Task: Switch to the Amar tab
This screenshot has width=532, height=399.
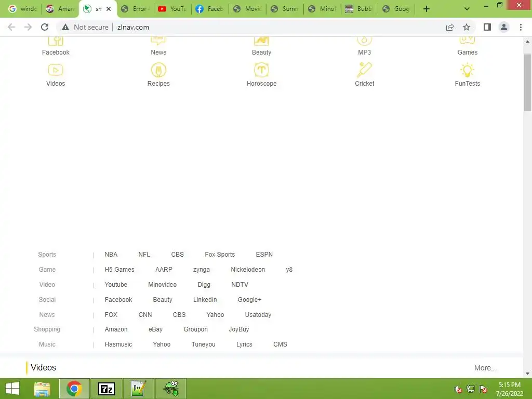Action: click(60, 9)
